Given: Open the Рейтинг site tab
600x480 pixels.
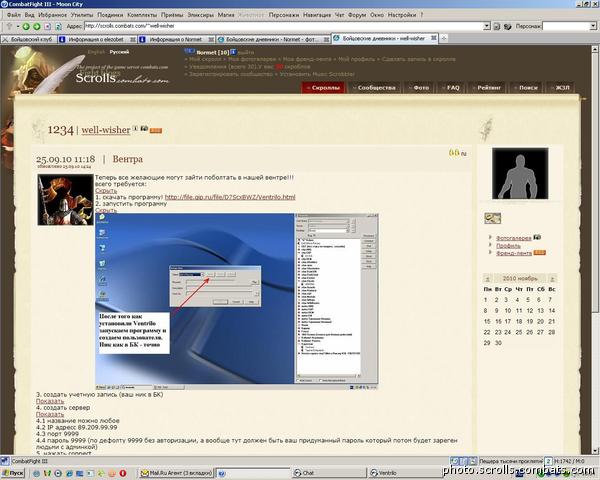Looking at the screenshot, I should click(486, 88).
